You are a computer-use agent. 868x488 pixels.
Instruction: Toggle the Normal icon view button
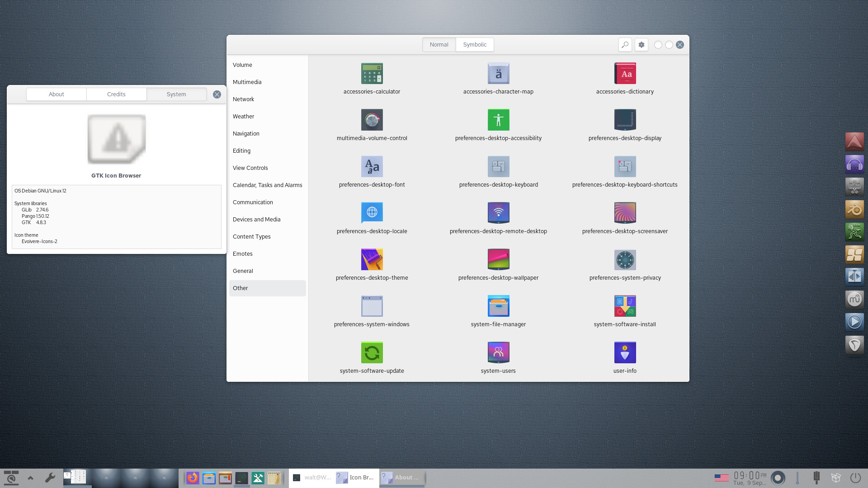coord(439,45)
